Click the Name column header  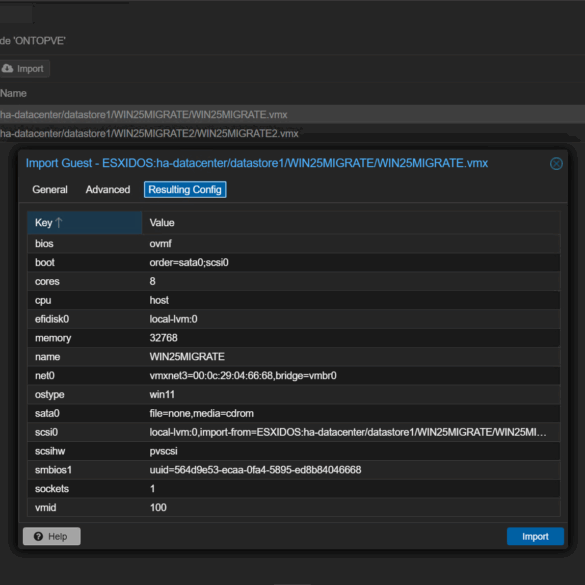[13, 93]
